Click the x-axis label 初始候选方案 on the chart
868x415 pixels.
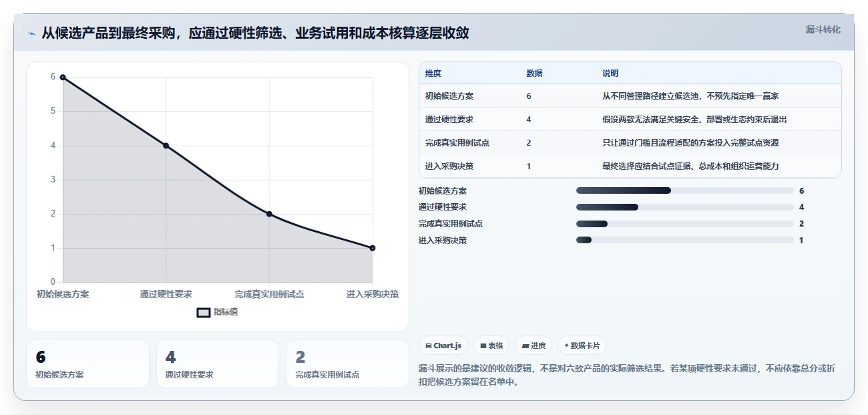point(63,294)
